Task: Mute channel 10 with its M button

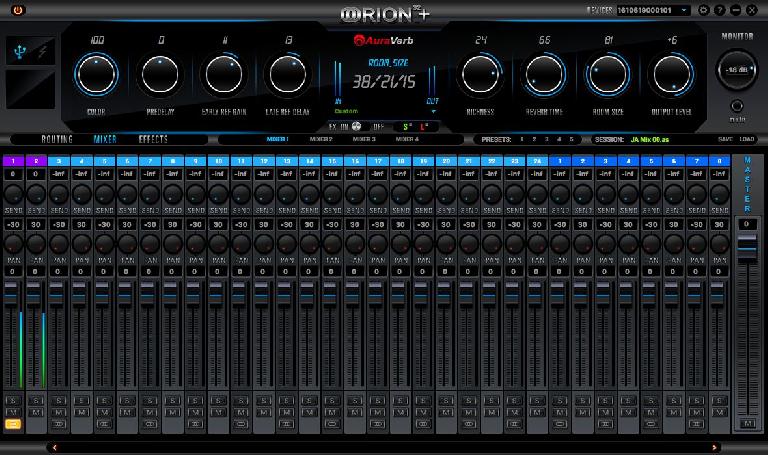Action: pyautogui.click(x=218, y=412)
